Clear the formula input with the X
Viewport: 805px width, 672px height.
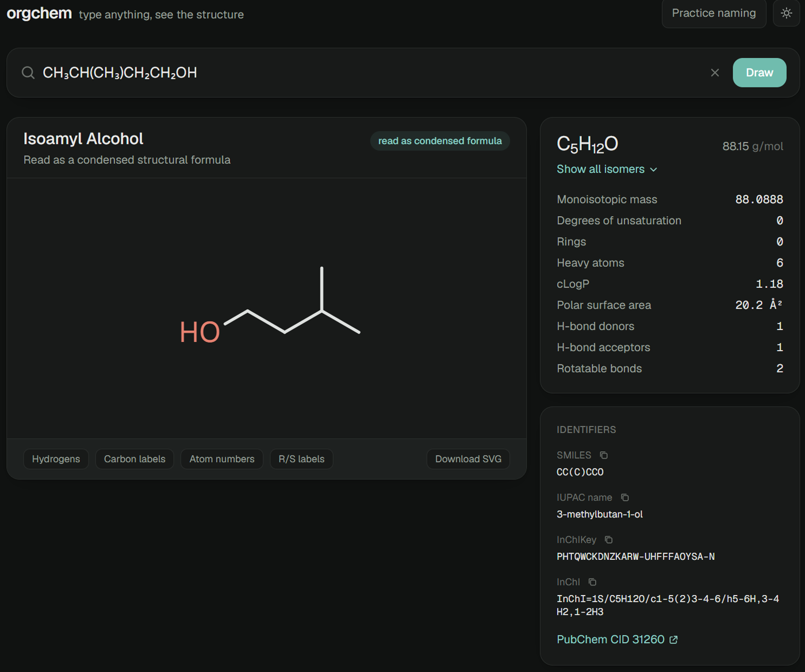(x=715, y=72)
